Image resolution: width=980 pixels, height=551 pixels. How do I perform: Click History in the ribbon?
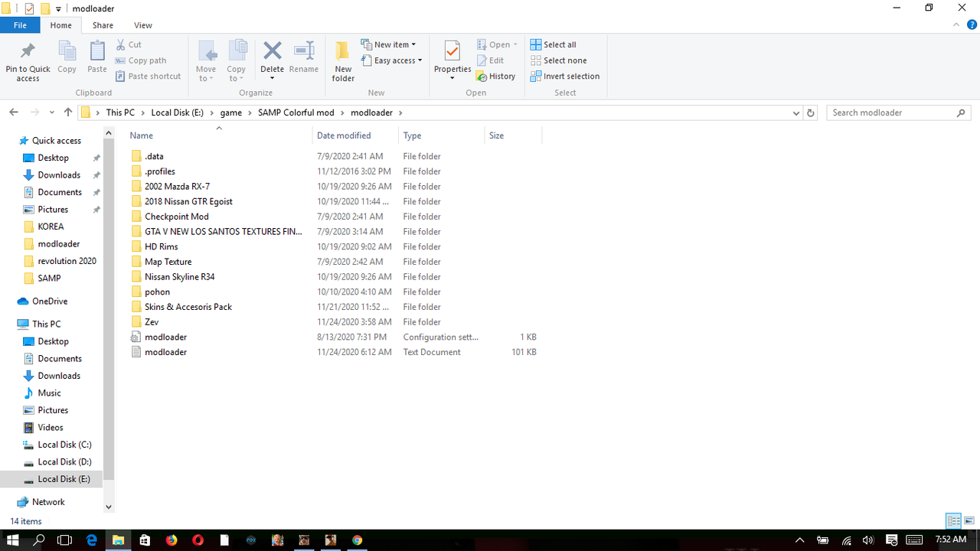495,76
